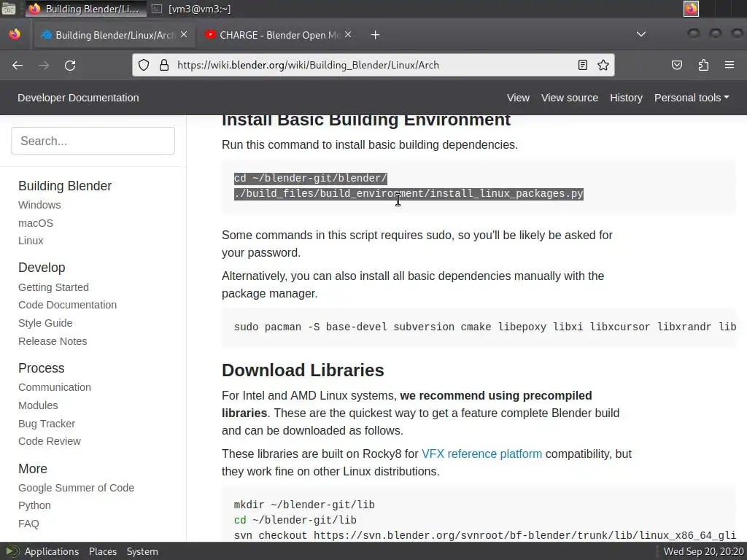This screenshot has width=747, height=560.
Task: Click the Firefox View icon beside tabs
Action: tap(15, 35)
